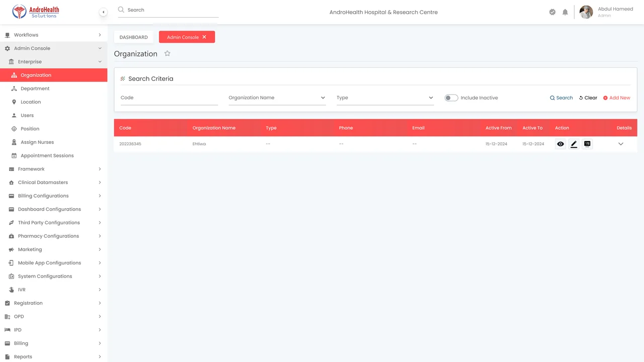Click the Registration sidebar icon

point(8,303)
